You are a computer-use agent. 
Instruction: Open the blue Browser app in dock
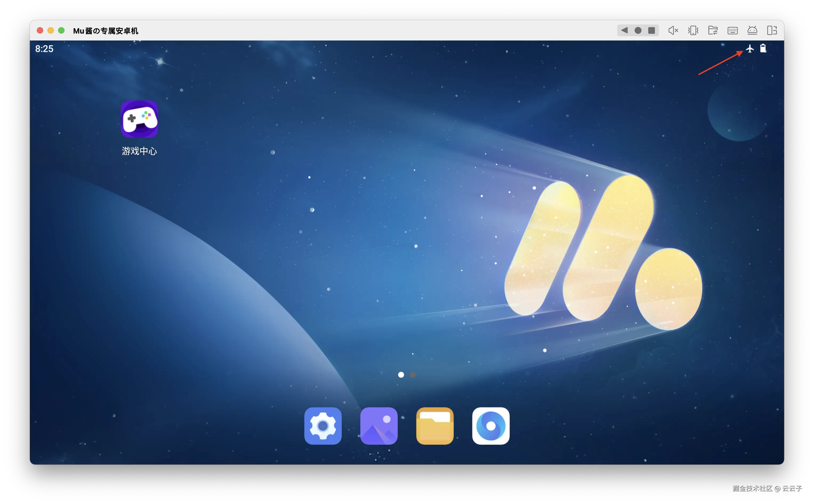pos(490,426)
